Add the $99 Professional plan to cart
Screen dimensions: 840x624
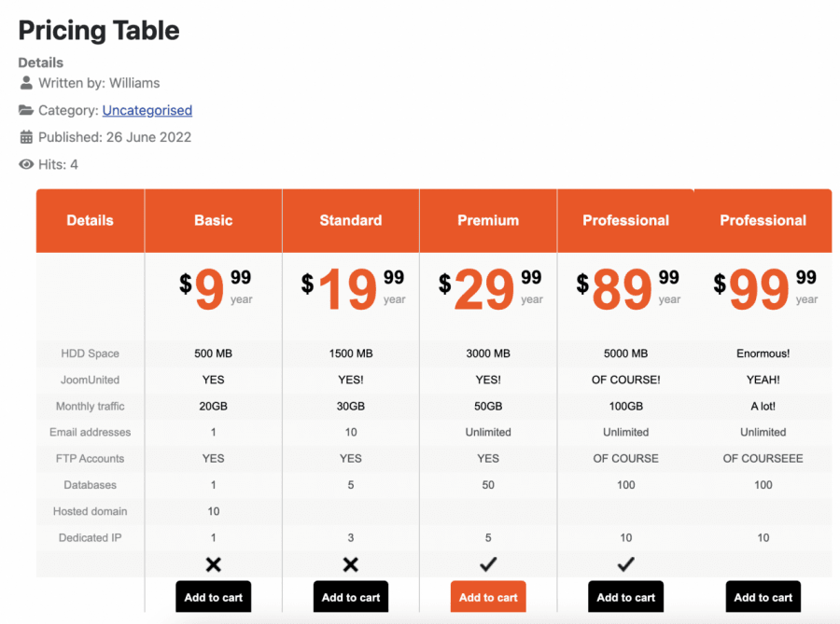(763, 597)
